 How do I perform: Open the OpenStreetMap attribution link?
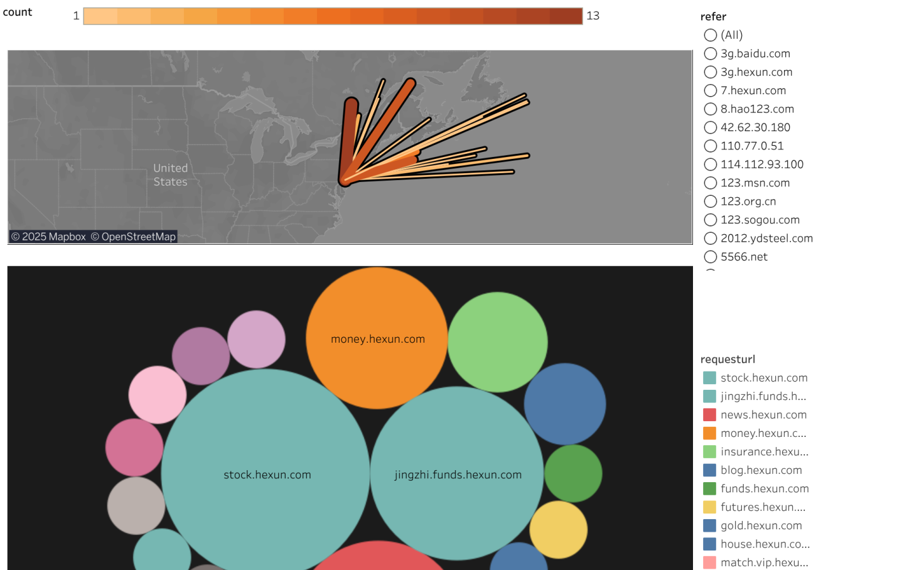point(133,237)
